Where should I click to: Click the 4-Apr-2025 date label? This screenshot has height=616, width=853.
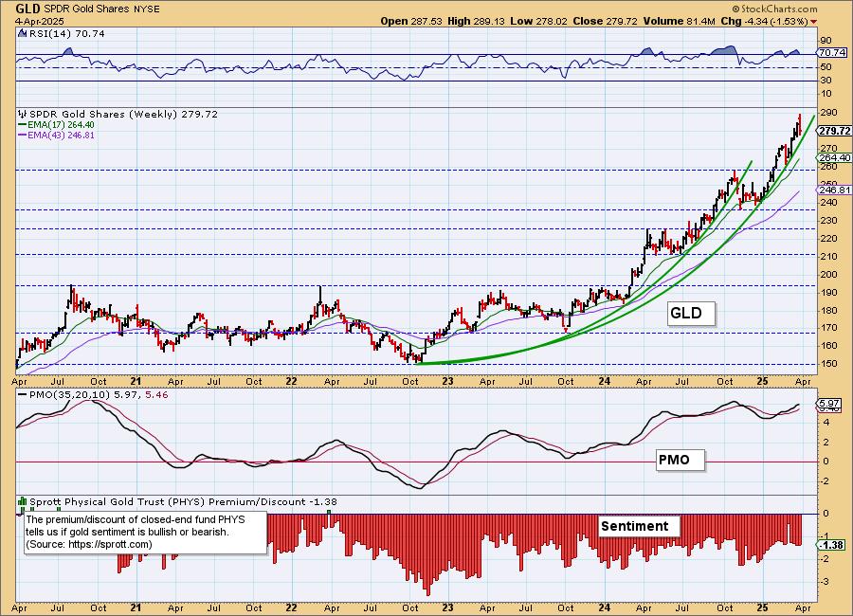click(40, 21)
